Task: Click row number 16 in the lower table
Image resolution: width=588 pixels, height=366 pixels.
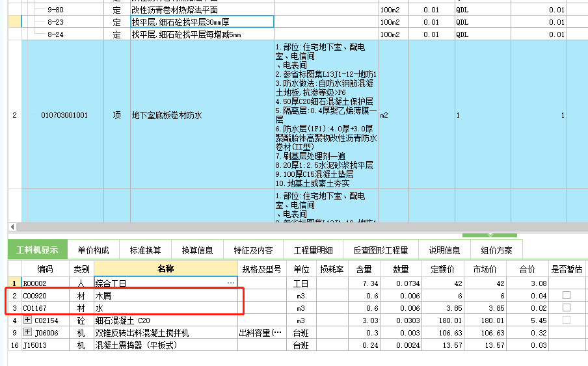Action: [14, 345]
